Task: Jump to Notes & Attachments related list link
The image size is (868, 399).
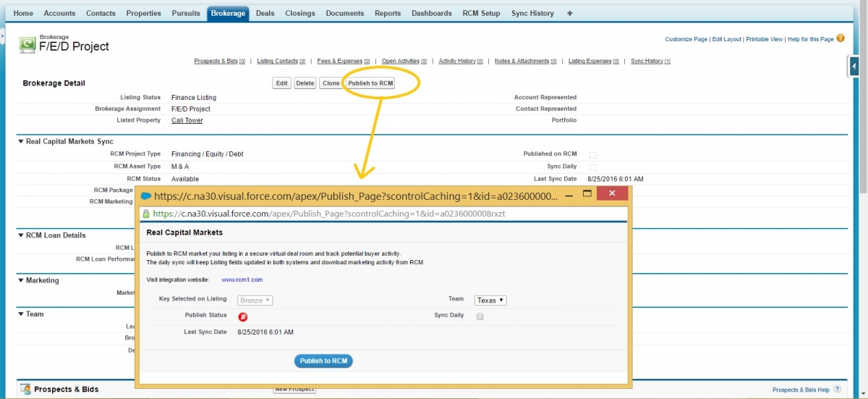Action: coord(526,61)
